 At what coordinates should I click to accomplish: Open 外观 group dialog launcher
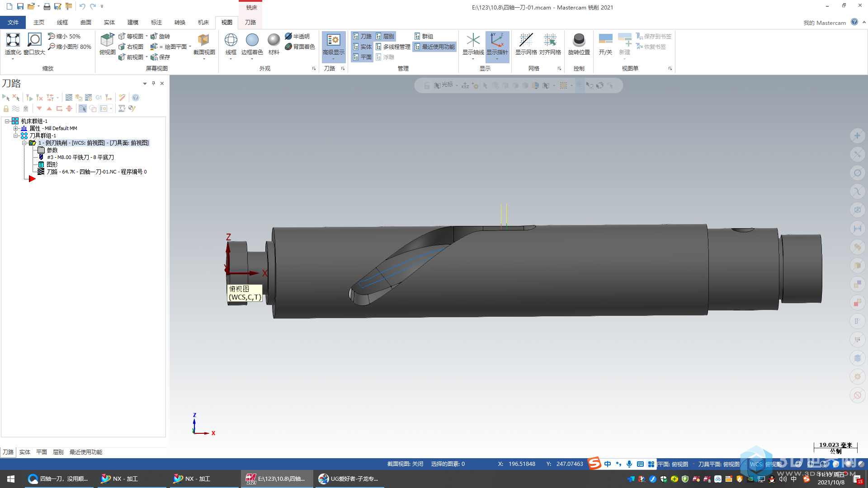coord(314,69)
